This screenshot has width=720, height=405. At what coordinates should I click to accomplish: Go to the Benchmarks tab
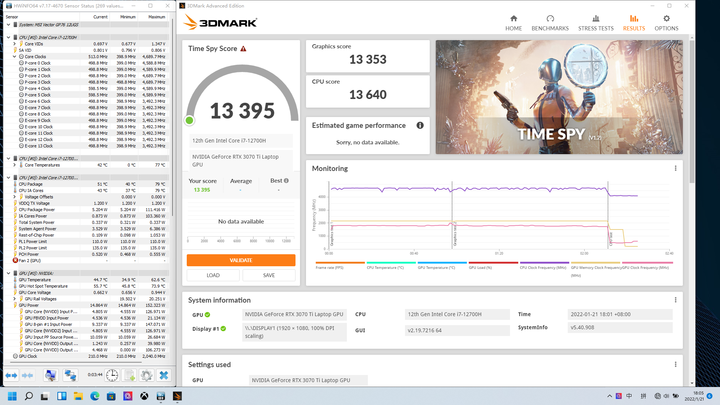tap(550, 22)
